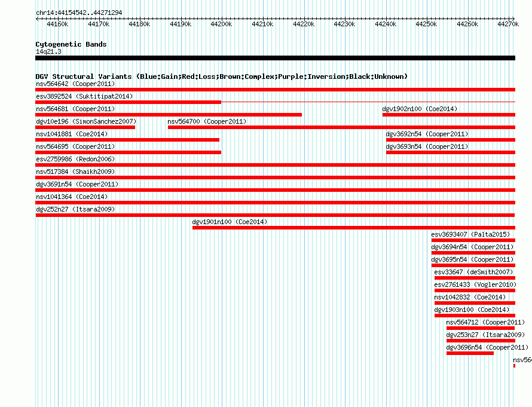Click the dgv253n27 (Itsara2009) variant label
Image resolution: width=532 pixels, height=407 pixels.
pyautogui.click(x=485, y=335)
